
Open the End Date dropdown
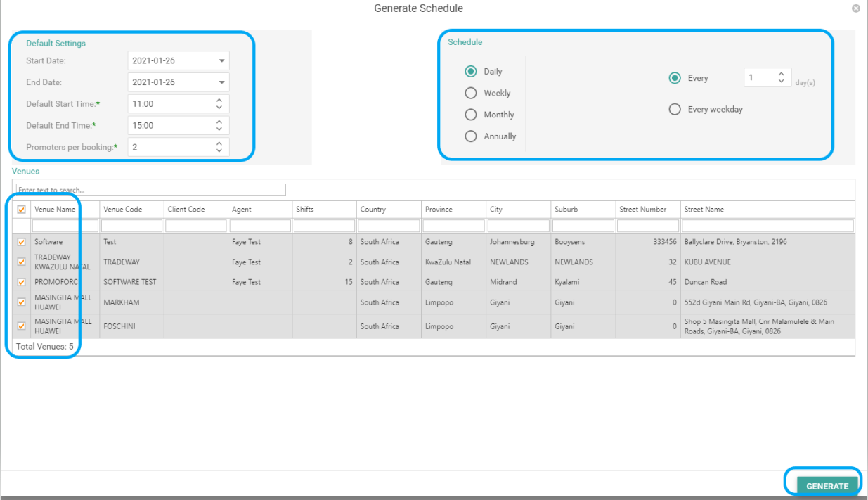coord(222,82)
